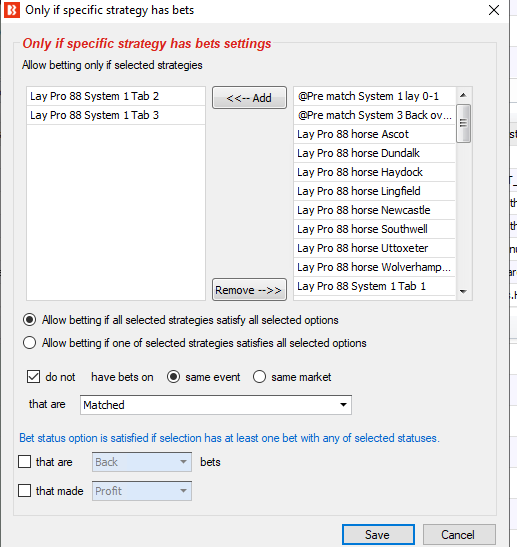The height and width of the screenshot is (547, 517).
Task: Select 'Lay Pro 88 System 1 Tab 2' entry
Action: tap(116, 96)
